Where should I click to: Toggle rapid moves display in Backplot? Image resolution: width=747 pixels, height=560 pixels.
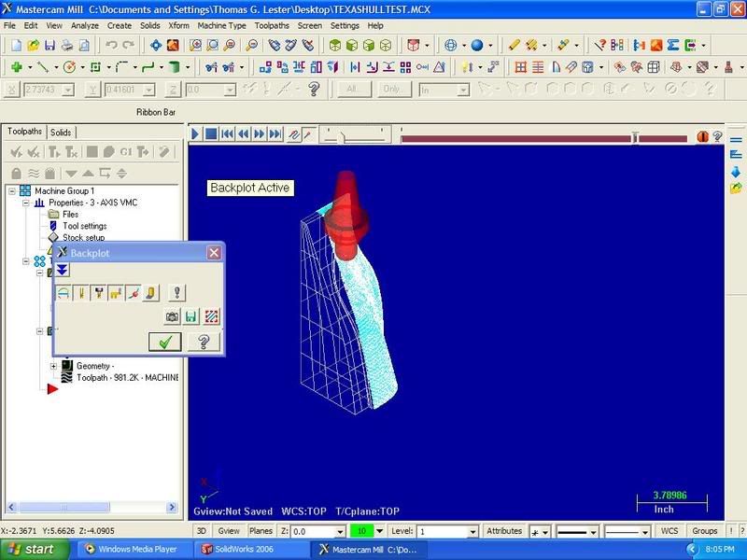[x=116, y=292]
